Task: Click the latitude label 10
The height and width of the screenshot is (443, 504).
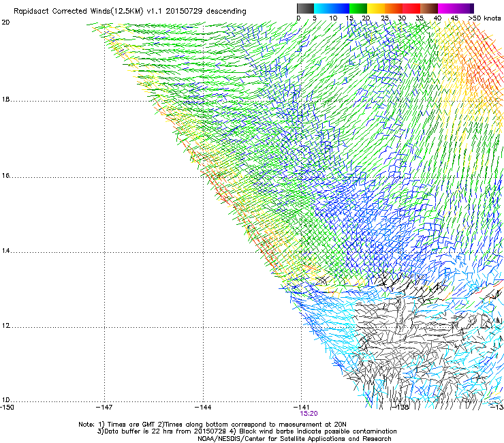Action: click(x=5, y=400)
